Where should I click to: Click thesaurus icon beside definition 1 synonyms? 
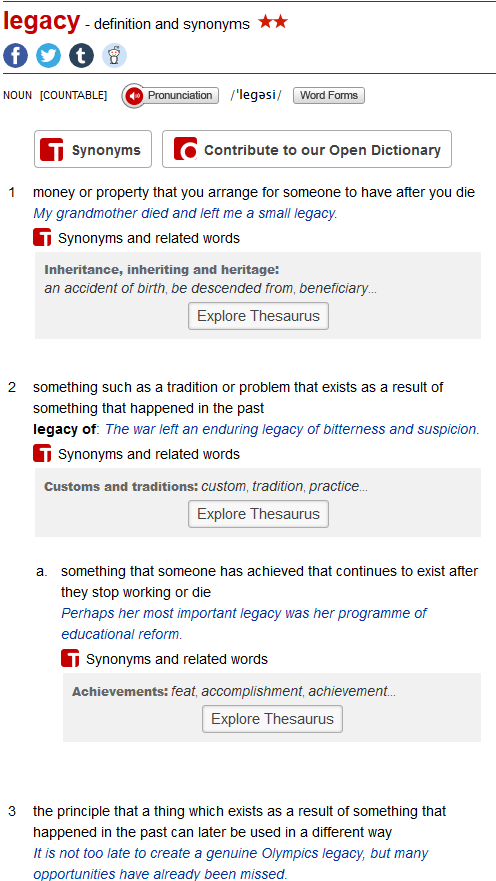(42, 238)
